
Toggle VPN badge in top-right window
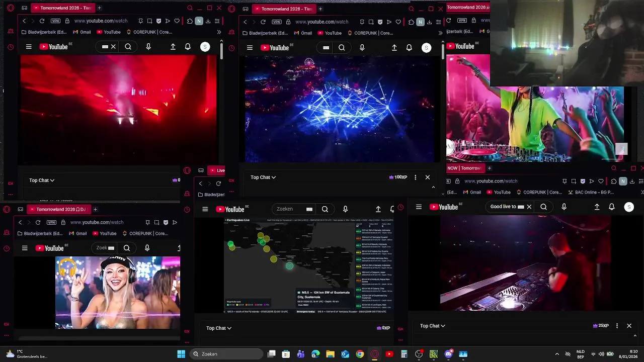(461, 20)
